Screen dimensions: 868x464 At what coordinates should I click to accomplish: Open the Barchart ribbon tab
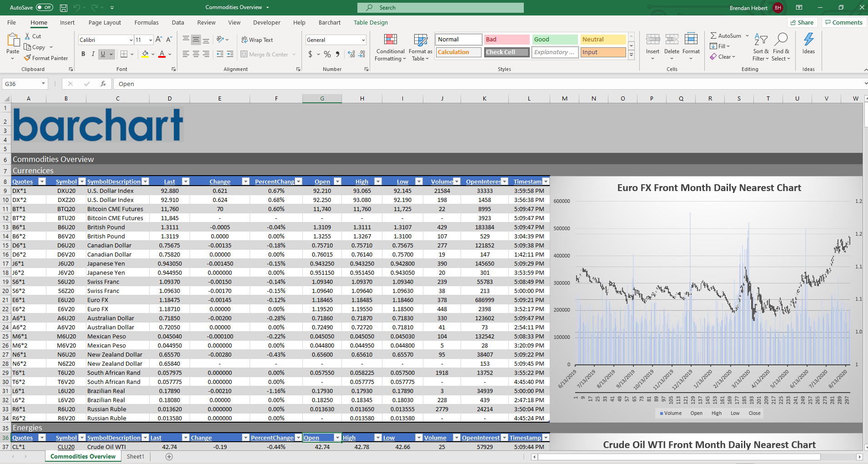(x=330, y=22)
